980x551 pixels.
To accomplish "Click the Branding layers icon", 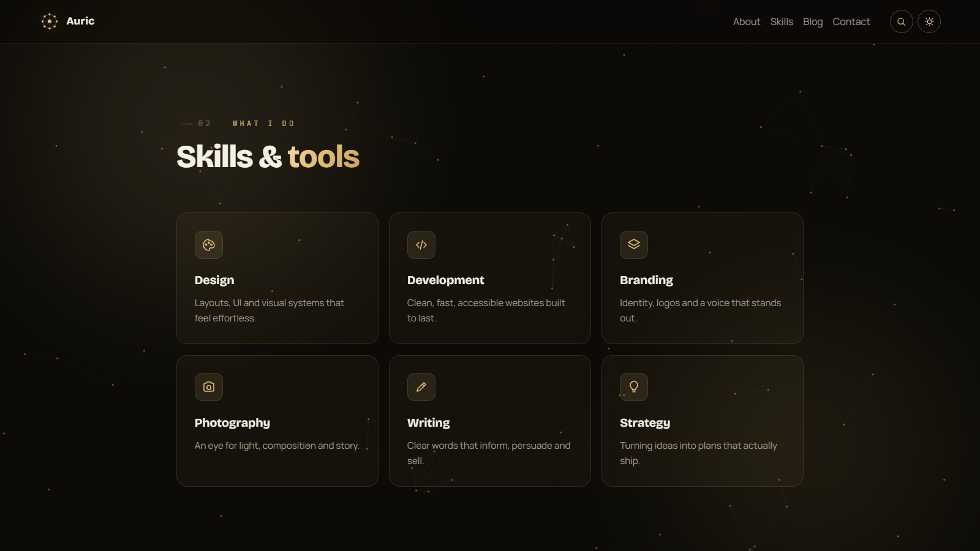I will [634, 245].
